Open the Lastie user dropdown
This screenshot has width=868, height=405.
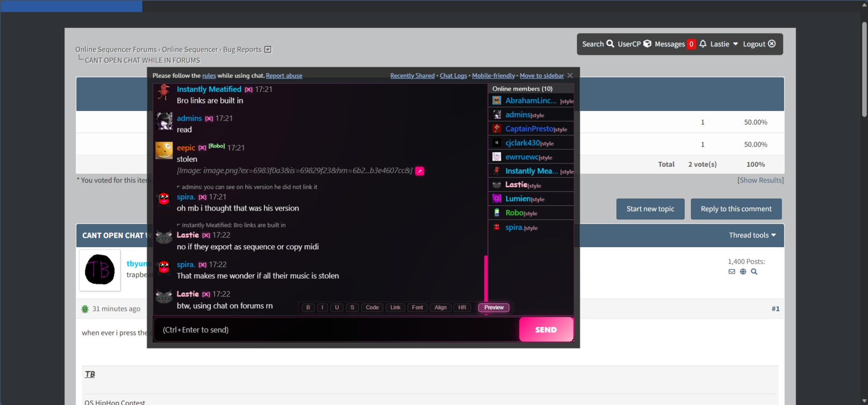[x=724, y=44]
